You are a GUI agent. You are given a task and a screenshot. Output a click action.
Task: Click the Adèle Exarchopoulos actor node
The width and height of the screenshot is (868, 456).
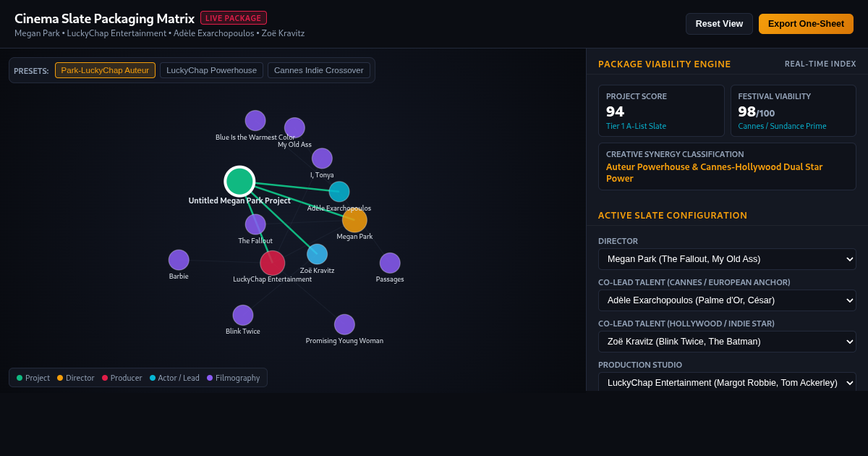[x=339, y=192]
